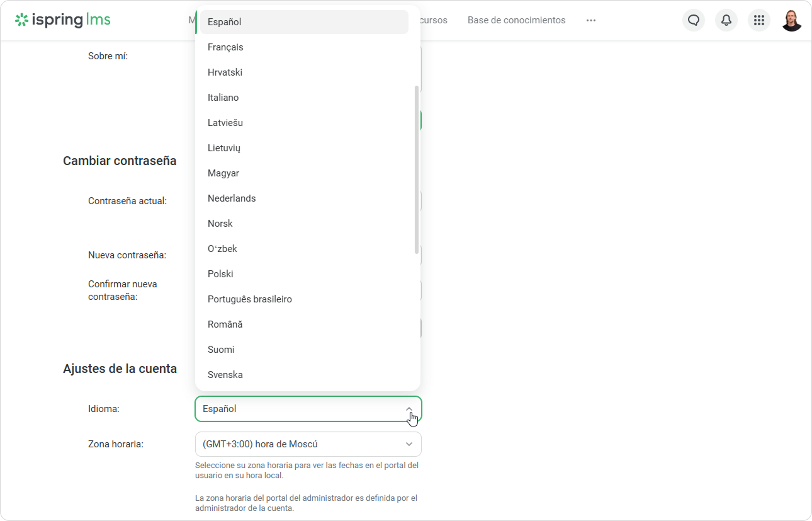Image resolution: width=812 pixels, height=521 pixels.
Task: Select Français from the language list
Action: coord(225,47)
